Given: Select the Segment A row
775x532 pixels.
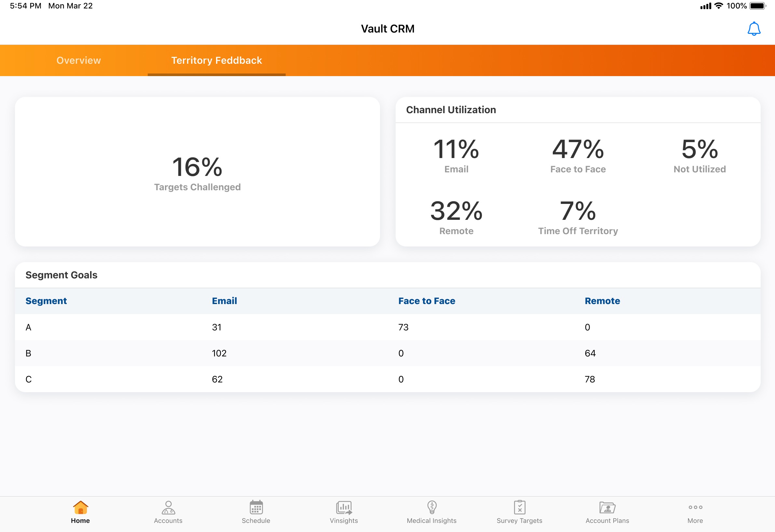Looking at the screenshot, I should (x=387, y=327).
